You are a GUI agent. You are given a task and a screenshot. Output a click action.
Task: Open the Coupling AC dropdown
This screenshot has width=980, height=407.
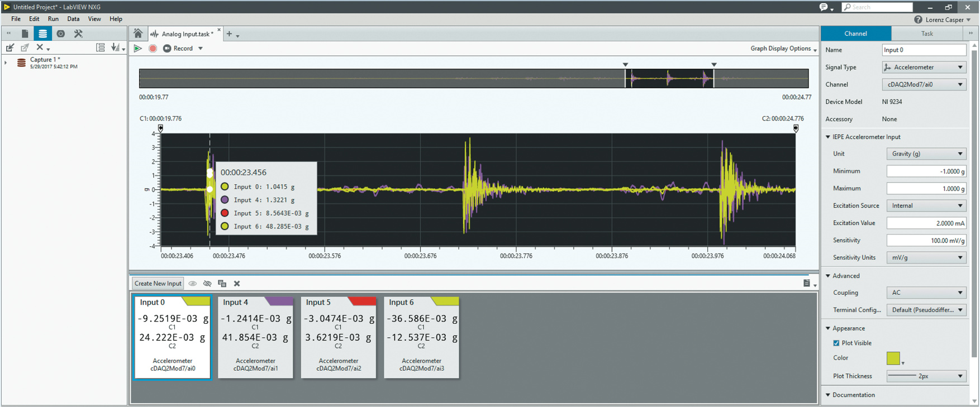click(926, 293)
